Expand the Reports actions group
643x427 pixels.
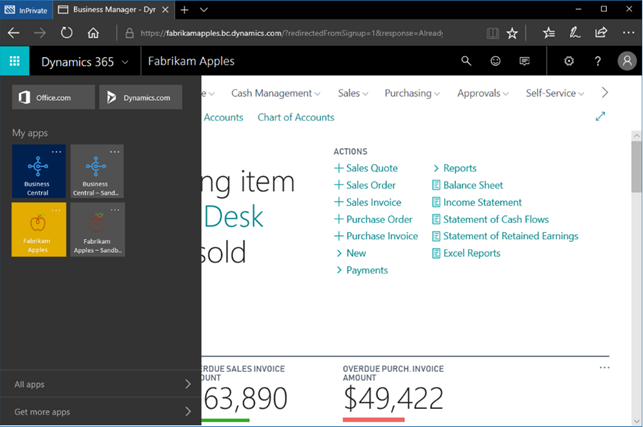pos(455,168)
